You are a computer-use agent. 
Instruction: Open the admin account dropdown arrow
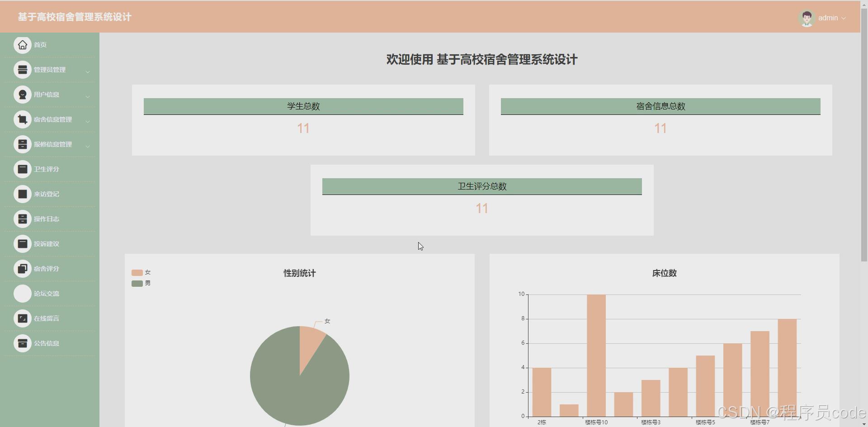click(x=844, y=18)
